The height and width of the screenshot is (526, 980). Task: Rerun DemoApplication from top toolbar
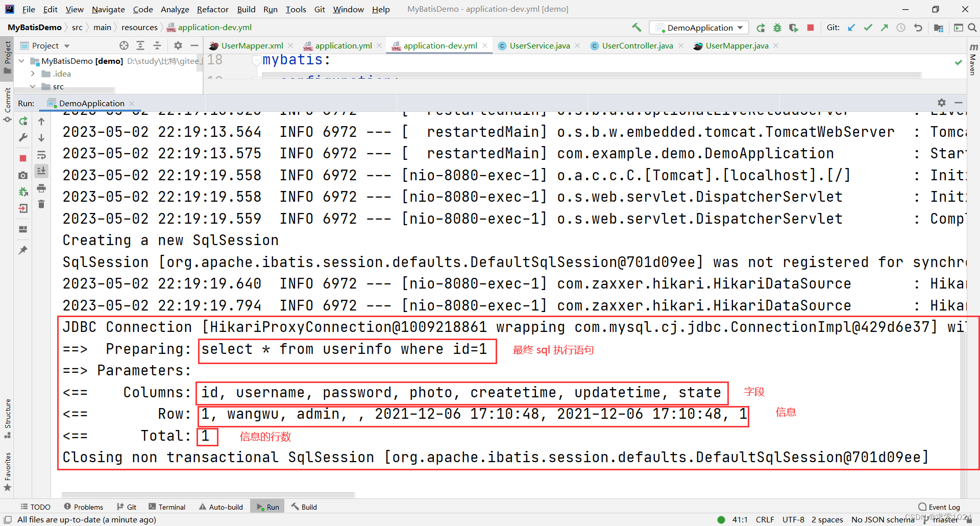pos(761,28)
